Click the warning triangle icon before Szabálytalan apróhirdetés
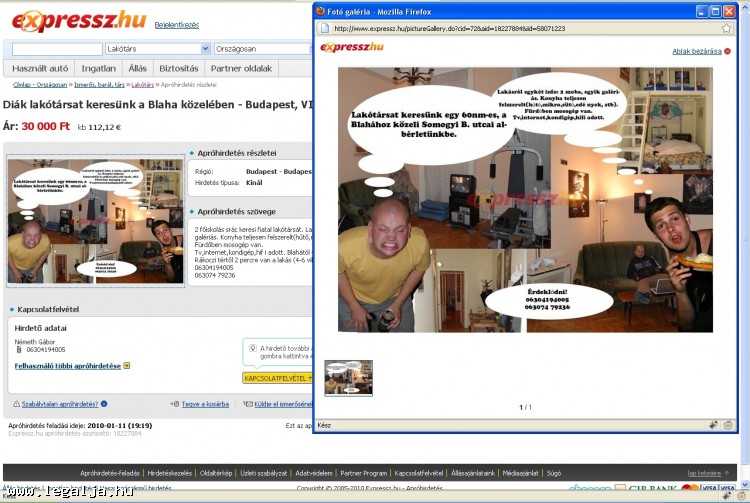750x503 pixels. pyautogui.click(x=16, y=404)
